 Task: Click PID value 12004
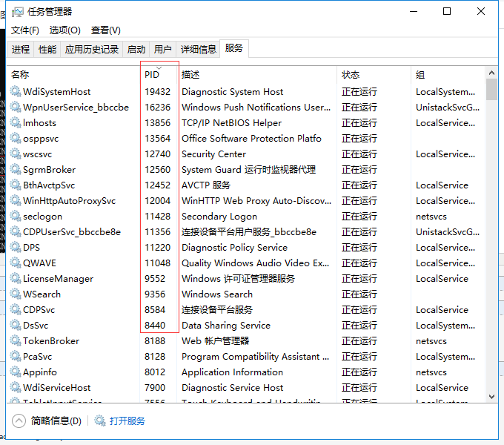coord(157,201)
